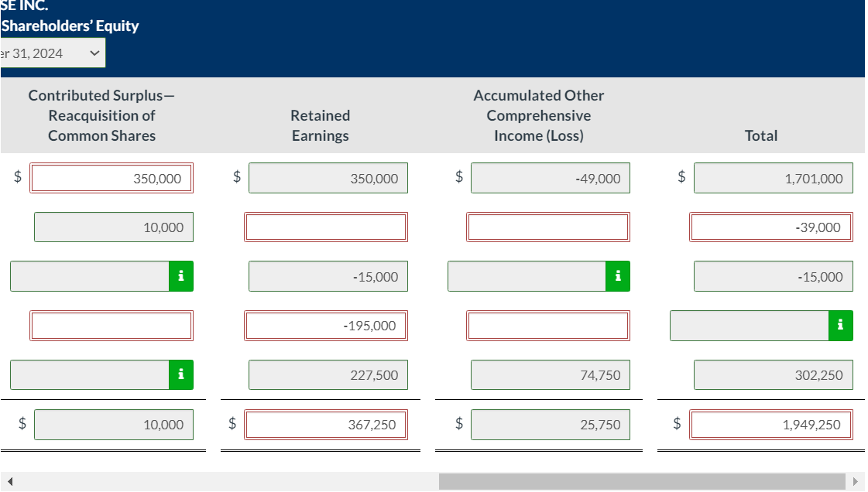868x492 pixels.
Task: Click empty Accumulated OCI field in second row
Action: pos(548,227)
